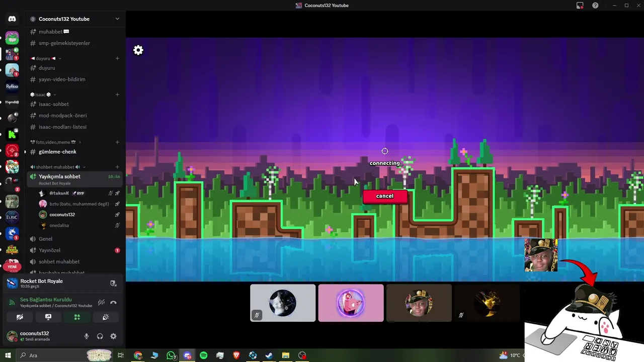Cancel the connecting game dialog

[385, 196]
